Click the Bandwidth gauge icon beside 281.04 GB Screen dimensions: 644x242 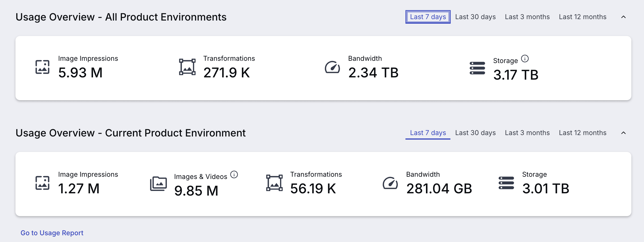pyautogui.click(x=390, y=183)
